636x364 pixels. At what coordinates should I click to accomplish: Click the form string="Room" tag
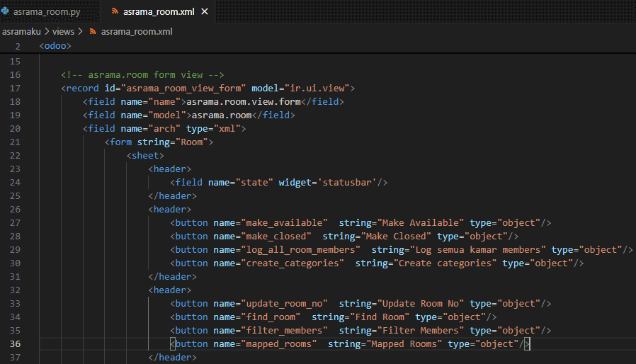[x=159, y=142]
